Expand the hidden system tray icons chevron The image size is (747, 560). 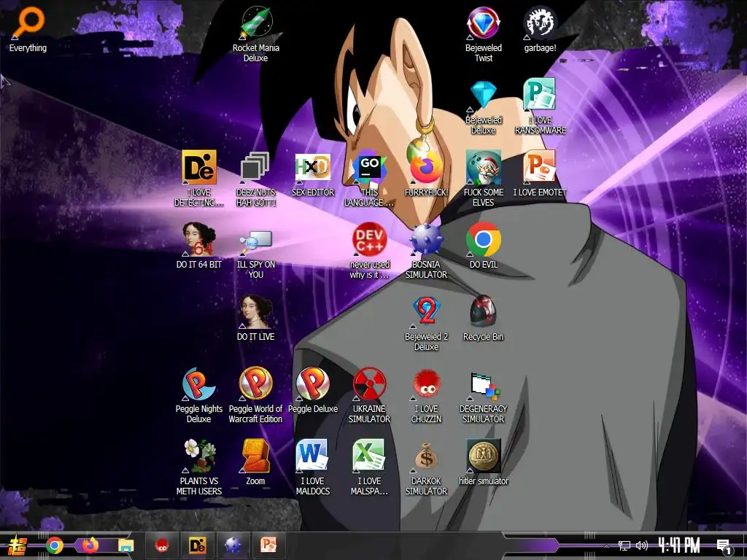[x=606, y=546]
